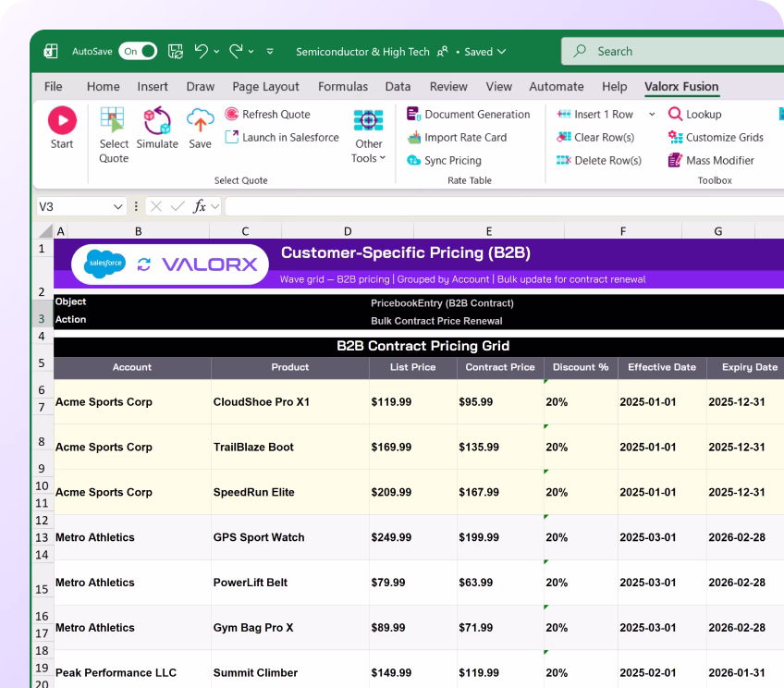Click the Undo arrow
Screen dimensions: 784x688
(201, 51)
